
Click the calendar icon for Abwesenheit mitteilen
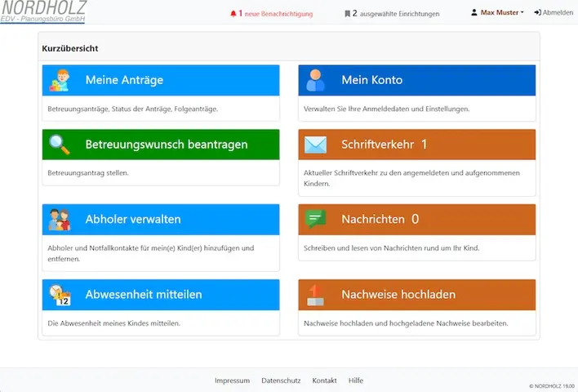pos(59,295)
